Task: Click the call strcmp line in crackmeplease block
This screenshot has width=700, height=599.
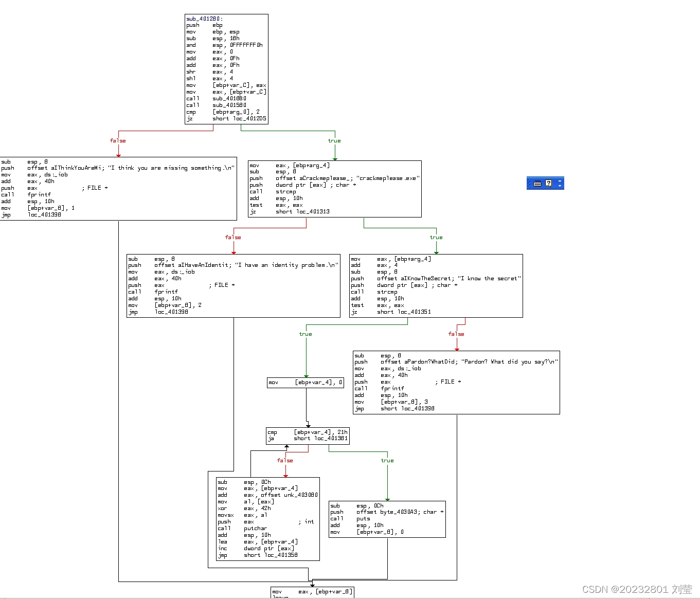Action: [x=273, y=191]
